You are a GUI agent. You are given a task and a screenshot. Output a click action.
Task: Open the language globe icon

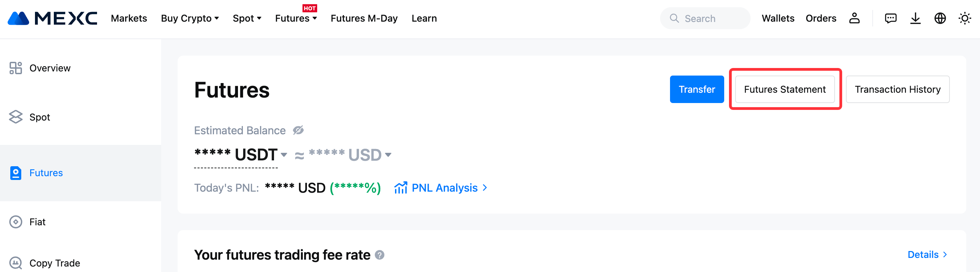pos(940,18)
